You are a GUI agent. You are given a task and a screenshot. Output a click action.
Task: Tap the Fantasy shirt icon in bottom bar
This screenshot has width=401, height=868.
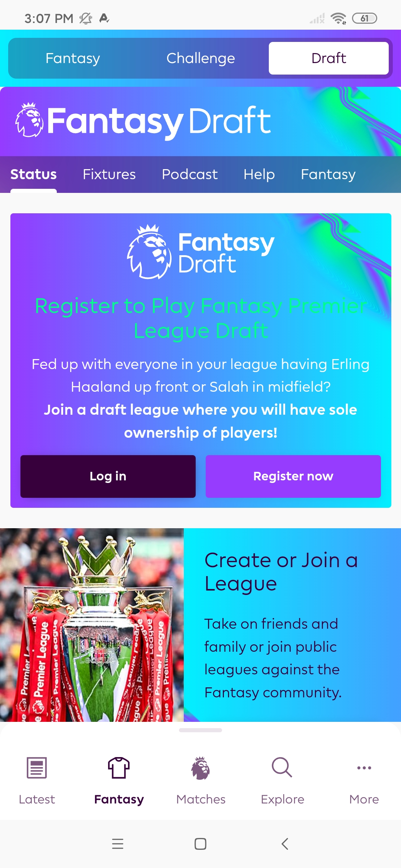click(119, 768)
